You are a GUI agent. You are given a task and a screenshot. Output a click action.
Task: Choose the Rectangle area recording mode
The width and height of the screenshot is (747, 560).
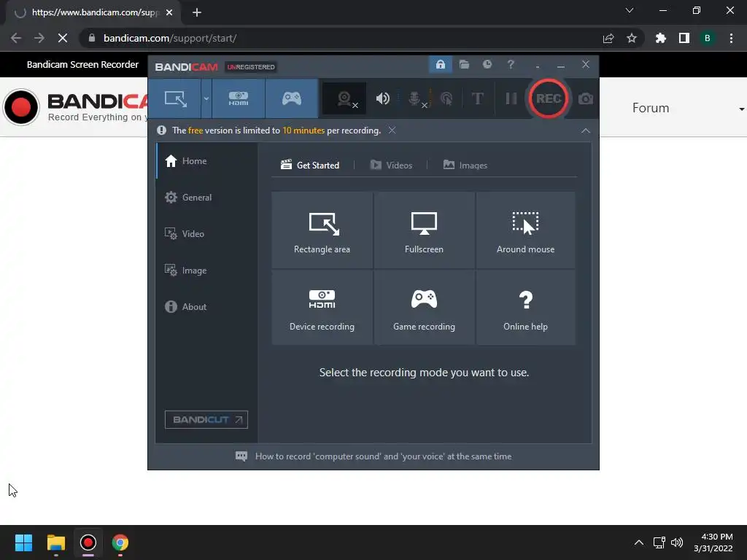click(x=322, y=230)
